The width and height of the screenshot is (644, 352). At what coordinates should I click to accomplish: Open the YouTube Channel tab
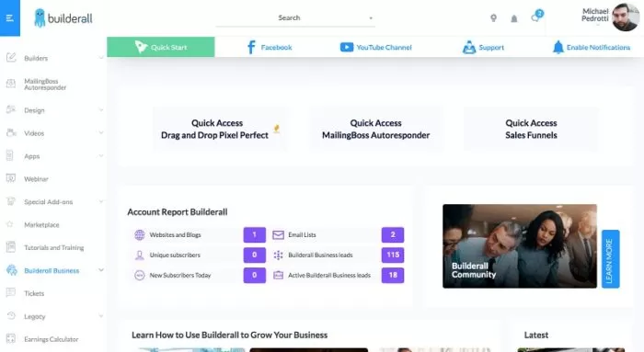click(x=375, y=47)
